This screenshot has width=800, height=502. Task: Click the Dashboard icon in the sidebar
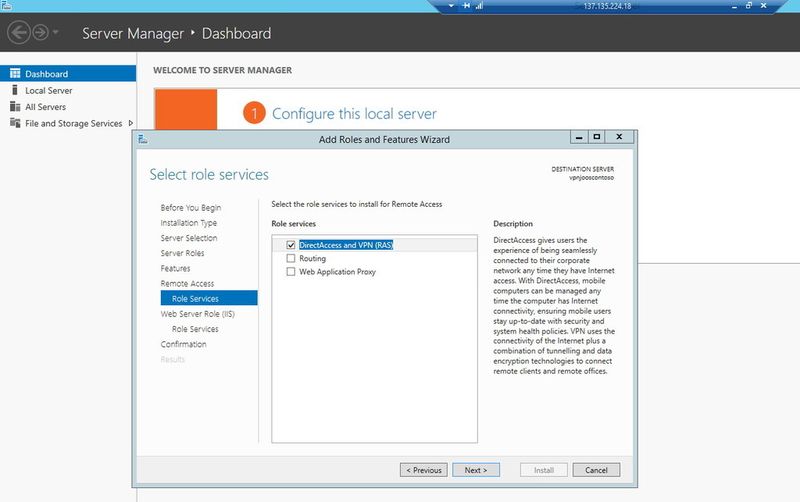tap(15, 73)
